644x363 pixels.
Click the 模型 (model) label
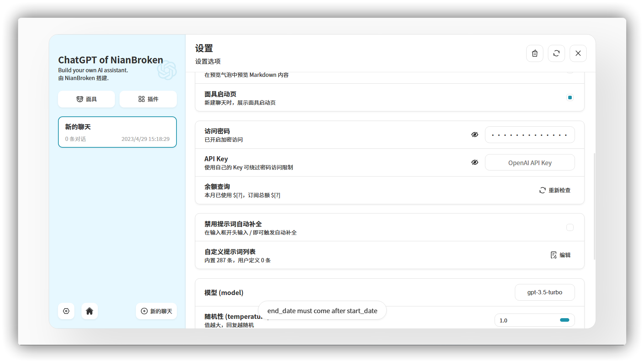point(224,293)
